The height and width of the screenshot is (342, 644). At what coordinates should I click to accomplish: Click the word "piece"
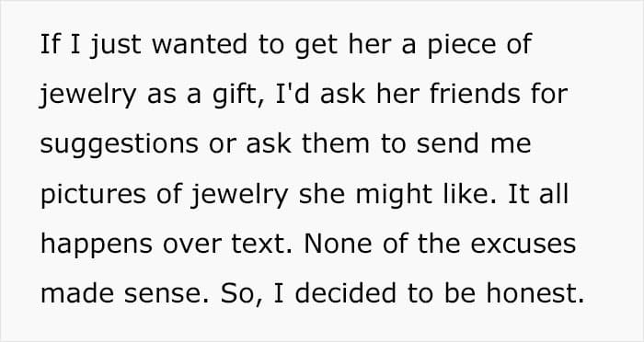(462, 45)
